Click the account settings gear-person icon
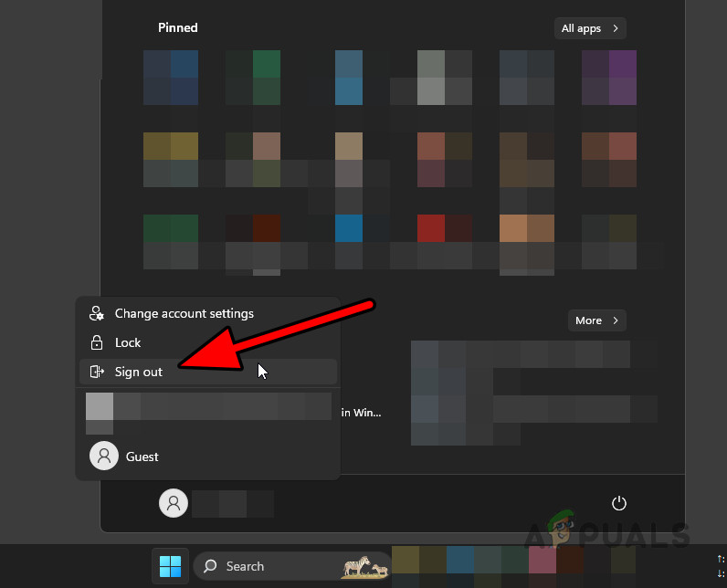 click(x=97, y=313)
